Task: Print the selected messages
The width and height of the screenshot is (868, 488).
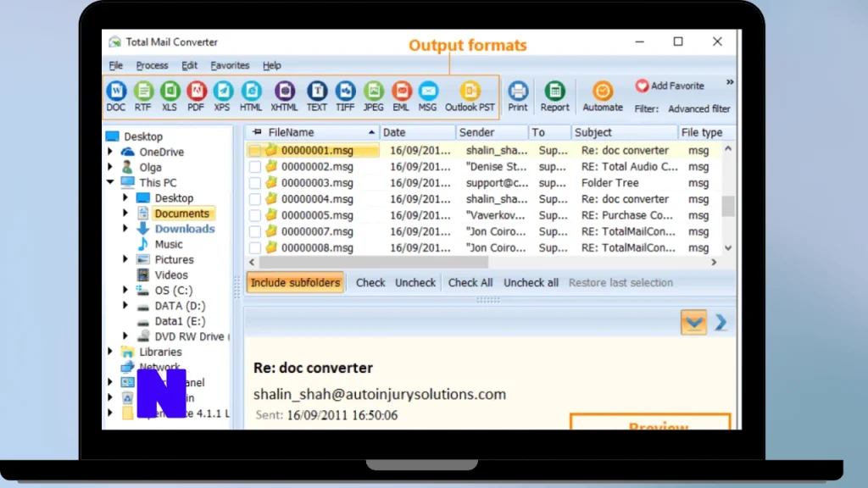Action: pos(518,97)
